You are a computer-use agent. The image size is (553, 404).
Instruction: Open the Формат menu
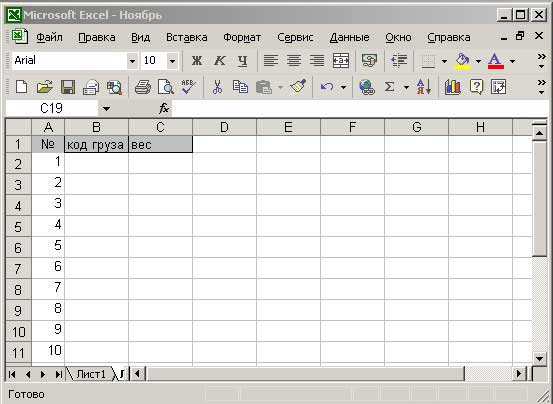[242, 37]
